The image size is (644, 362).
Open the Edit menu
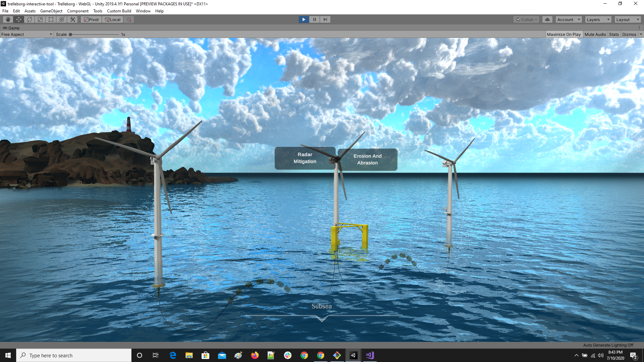click(x=16, y=11)
